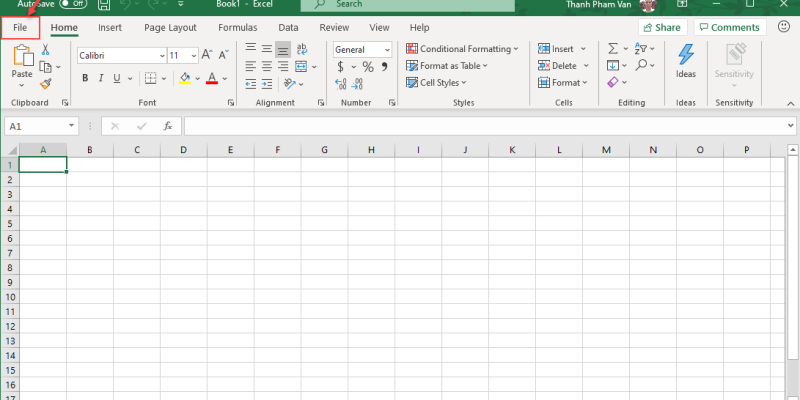
Task: Toggle Bold formatting
Action: pyautogui.click(x=86, y=78)
